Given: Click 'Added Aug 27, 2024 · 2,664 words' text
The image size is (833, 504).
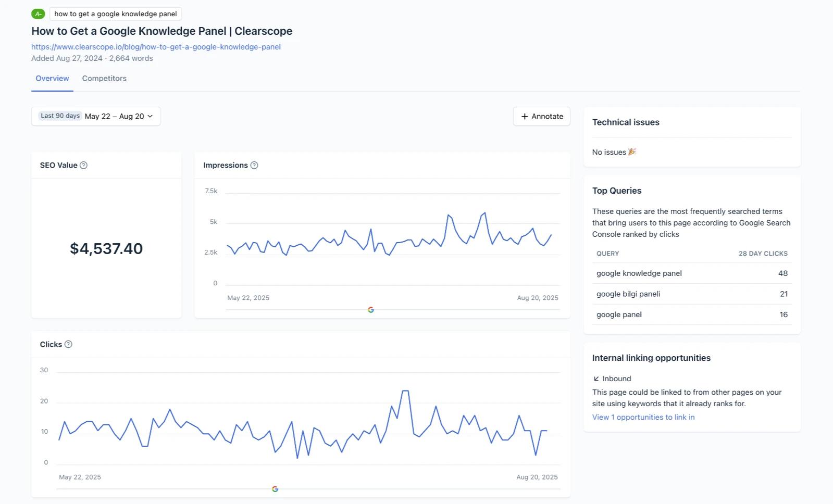Looking at the screenshot, I should 92,58.
